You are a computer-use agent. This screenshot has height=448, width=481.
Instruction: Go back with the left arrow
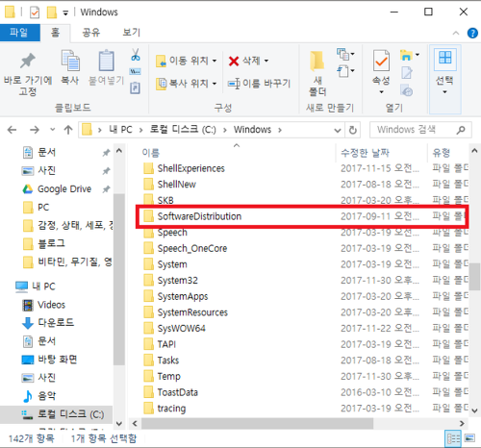(13, 130)
